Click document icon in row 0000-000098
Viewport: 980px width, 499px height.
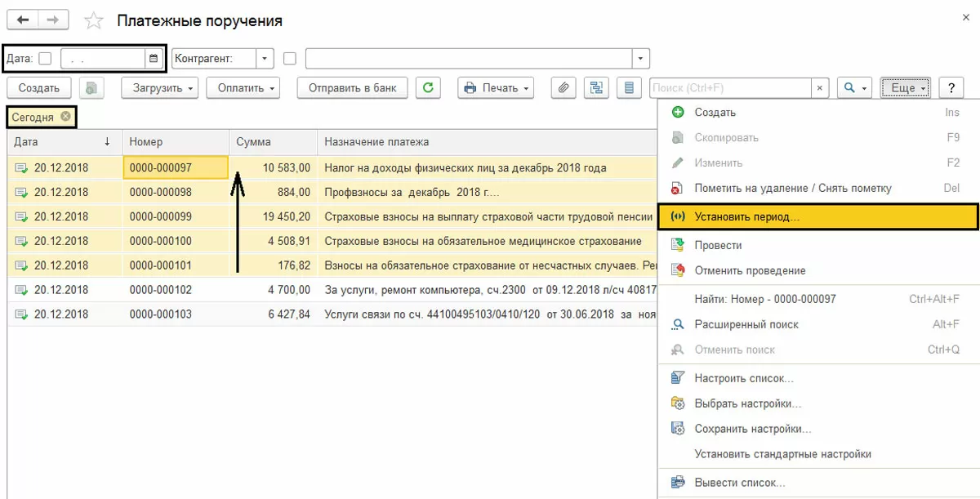[x=21, y=193]
